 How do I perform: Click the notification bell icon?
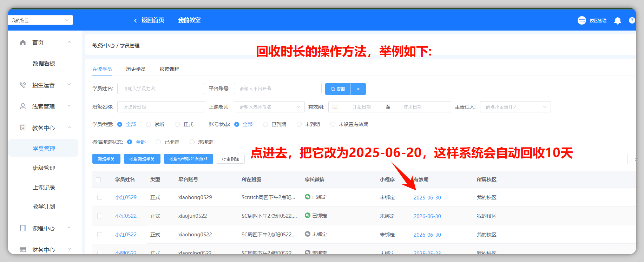point(617,21)
